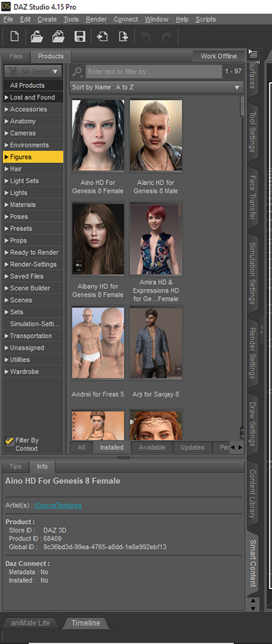This screenshot has width=272, height=644.
Task: Open Sort by Name dropdown
Action: 156,87
